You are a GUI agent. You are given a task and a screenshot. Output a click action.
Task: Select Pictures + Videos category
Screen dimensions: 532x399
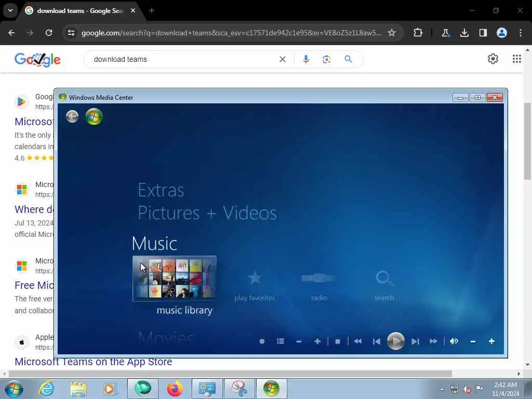pos(207,213)
